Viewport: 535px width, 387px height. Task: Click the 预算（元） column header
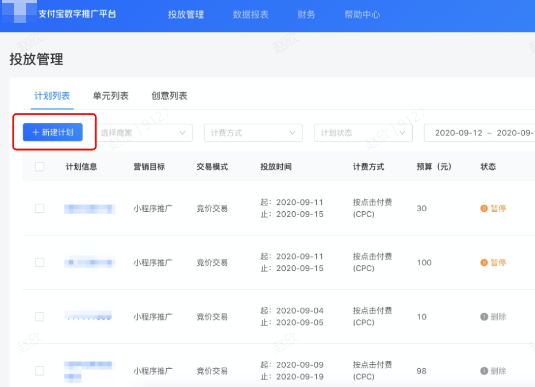click(x=434, y=167)
